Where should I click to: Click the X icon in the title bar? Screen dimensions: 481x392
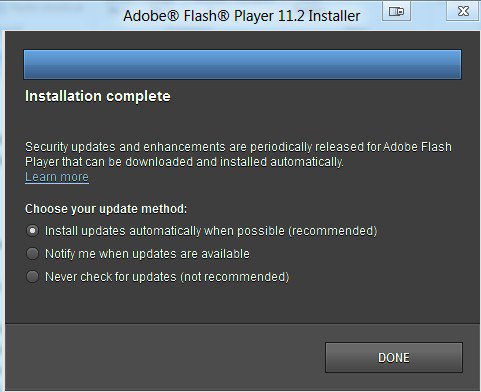[463, 12]
